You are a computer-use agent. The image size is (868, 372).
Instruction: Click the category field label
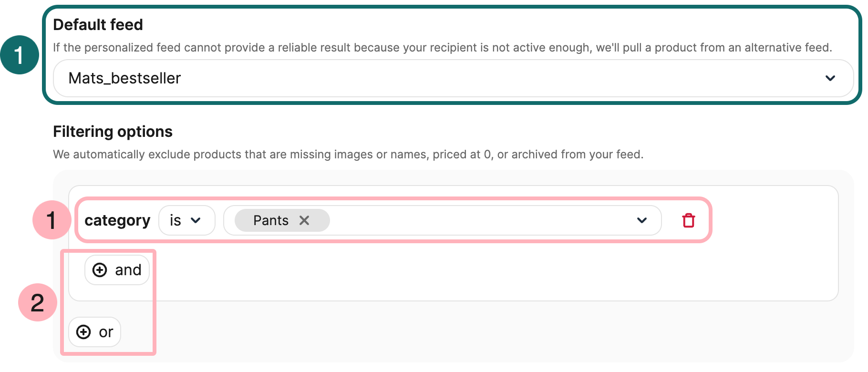(x=117, y=220)
